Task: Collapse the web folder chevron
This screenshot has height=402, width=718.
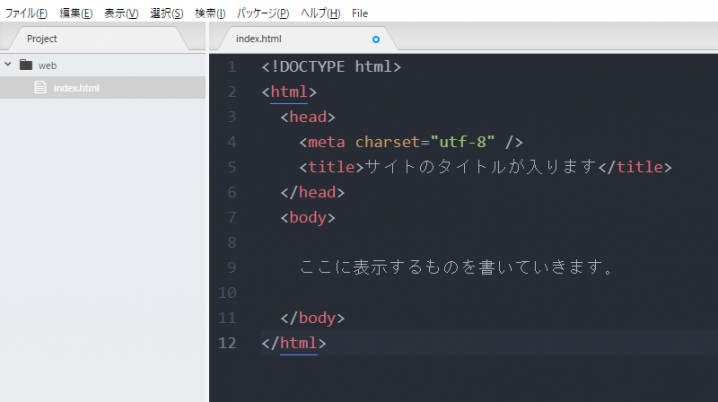Action: [8, 65]
